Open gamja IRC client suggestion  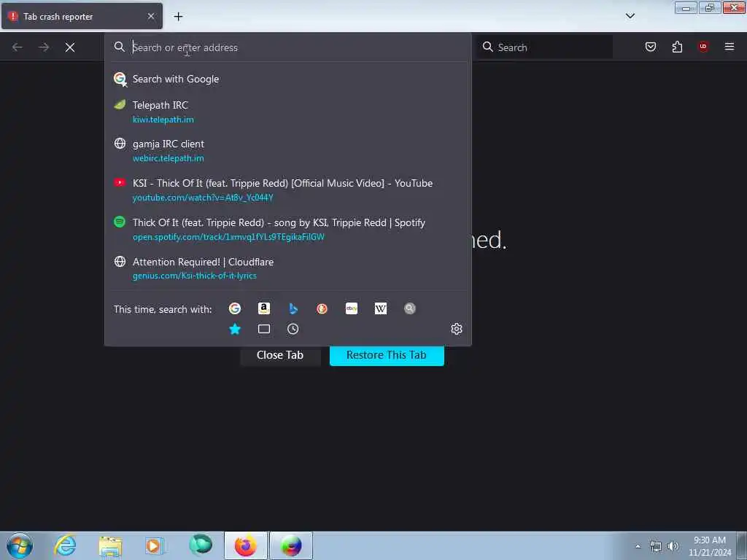[x=287, y=150]
